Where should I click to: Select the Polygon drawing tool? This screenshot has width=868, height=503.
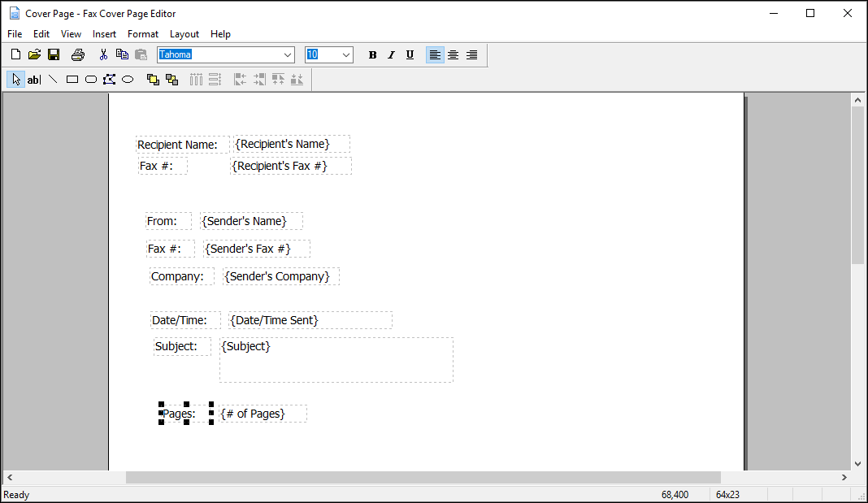pyautogui.click(x=109, y=80)
